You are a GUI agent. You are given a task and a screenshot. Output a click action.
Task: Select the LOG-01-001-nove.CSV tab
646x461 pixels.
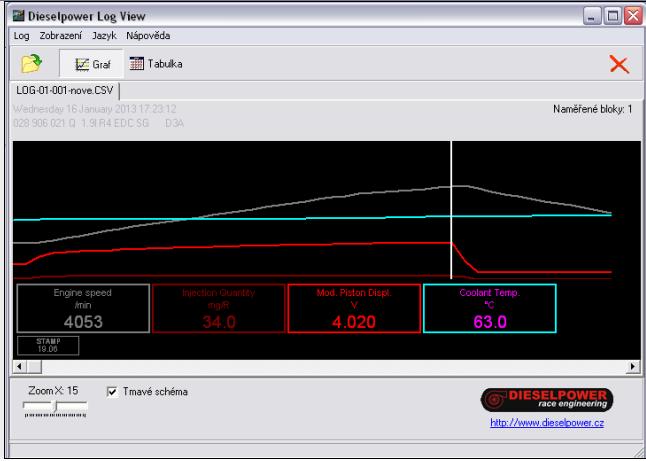tap(65, 91)
